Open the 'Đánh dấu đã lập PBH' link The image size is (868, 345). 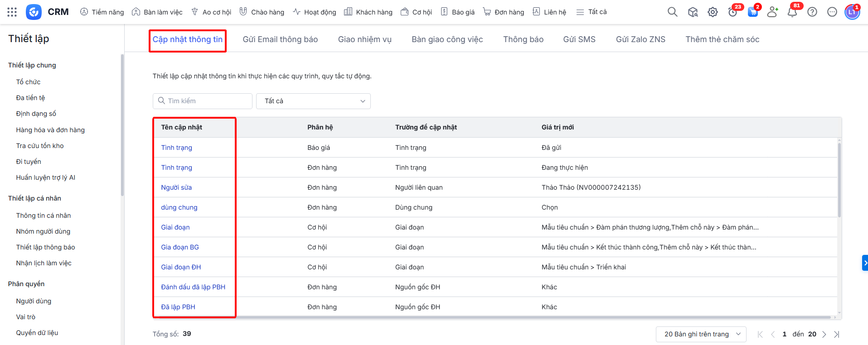[x=193, y=287]
